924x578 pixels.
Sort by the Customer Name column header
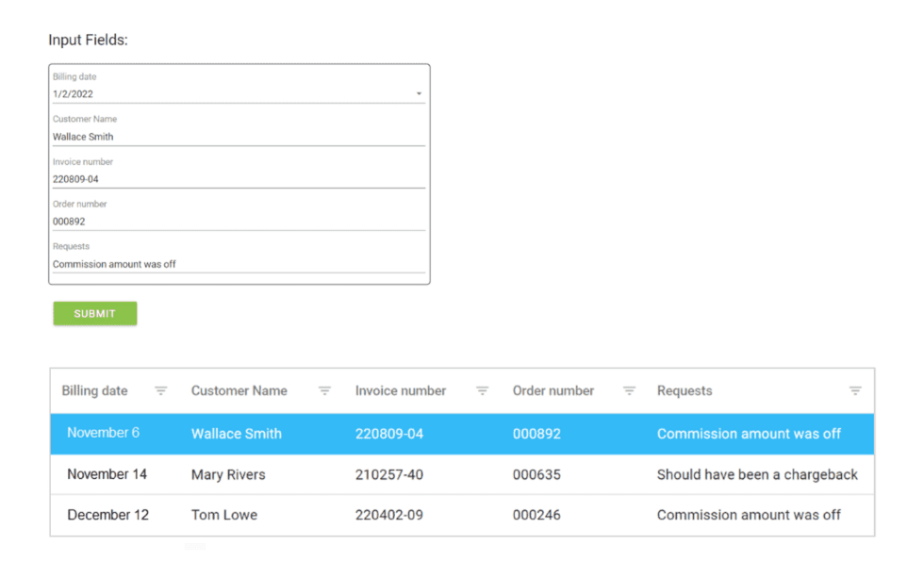[239, 389]
